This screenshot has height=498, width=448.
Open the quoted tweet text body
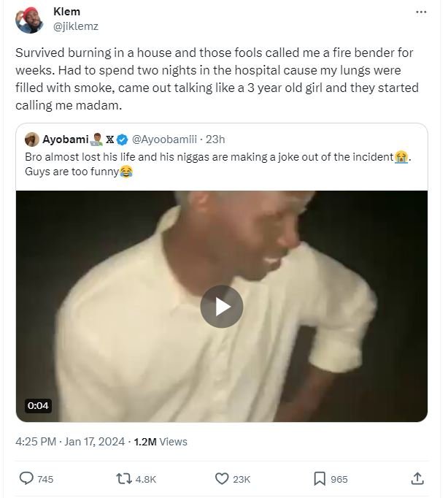212,165
